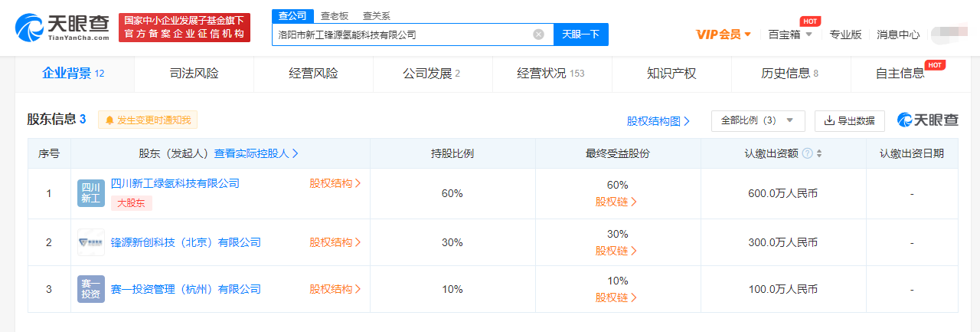Sort by 认缴出资额 using sort arrows
The height and width of the screenshot is (332, 980).
(819, 153)
